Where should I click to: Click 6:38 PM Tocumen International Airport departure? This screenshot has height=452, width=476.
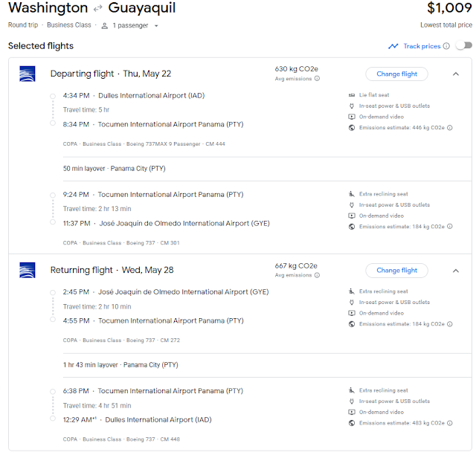coord(153,391)
